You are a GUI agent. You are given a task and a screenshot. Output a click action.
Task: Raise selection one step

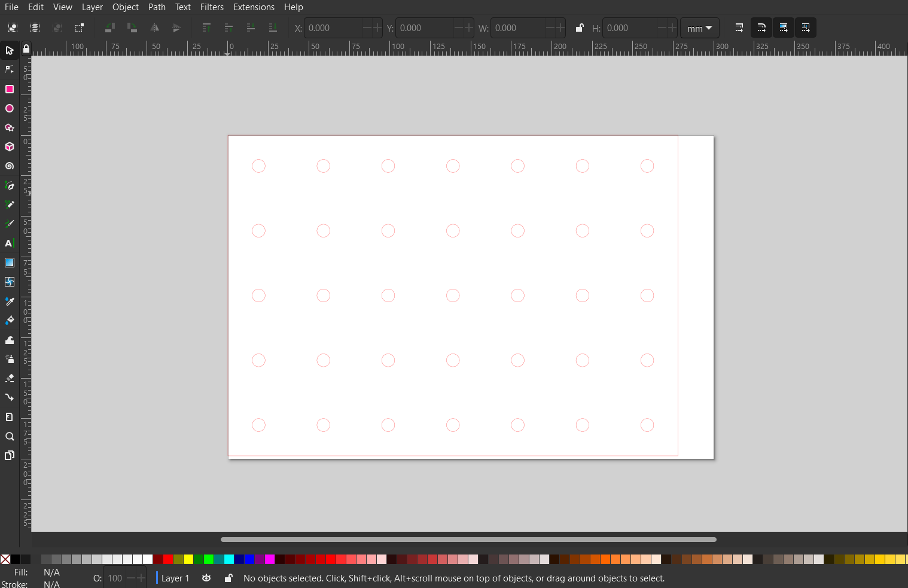click(228, 28)
